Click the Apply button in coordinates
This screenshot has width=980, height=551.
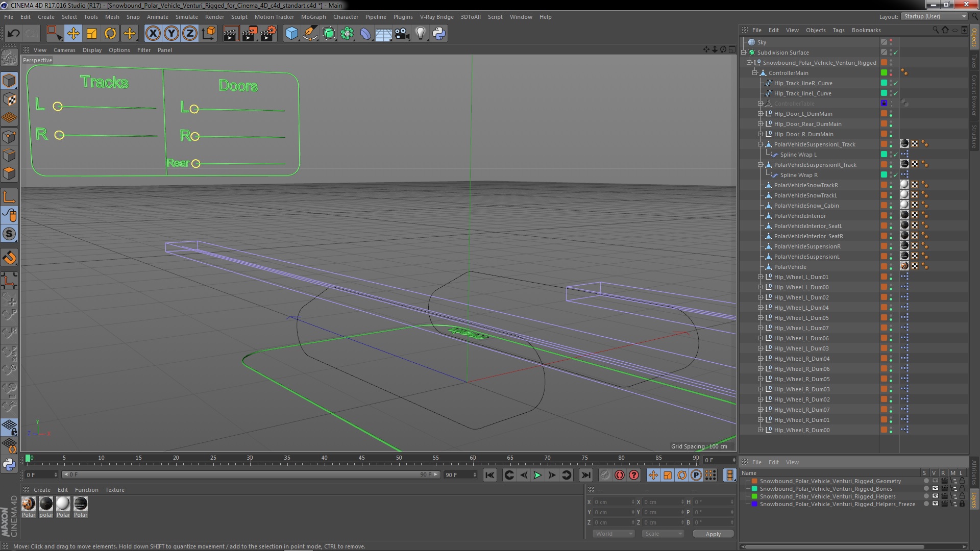pos(713,534)
